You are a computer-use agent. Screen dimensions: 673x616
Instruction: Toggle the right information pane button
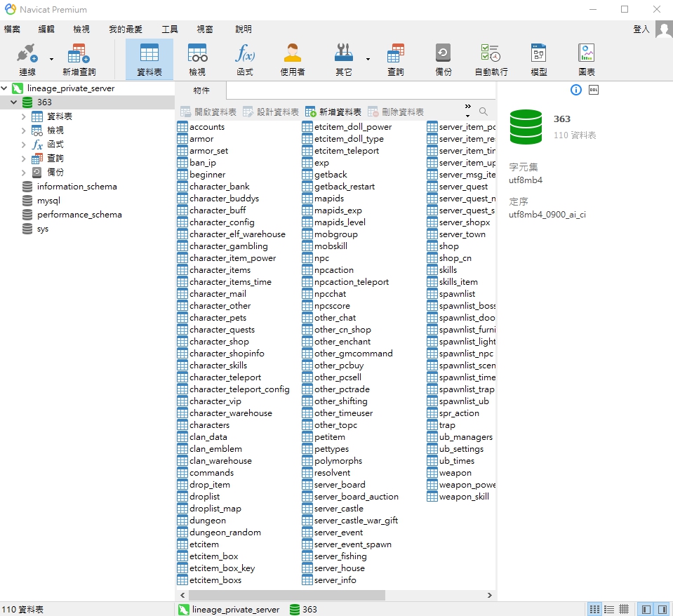tap(662, 609)
